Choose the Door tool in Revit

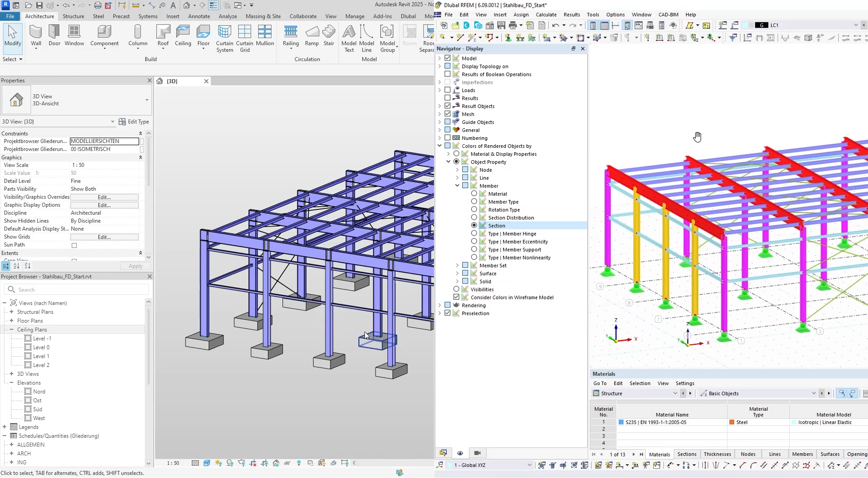54,35
